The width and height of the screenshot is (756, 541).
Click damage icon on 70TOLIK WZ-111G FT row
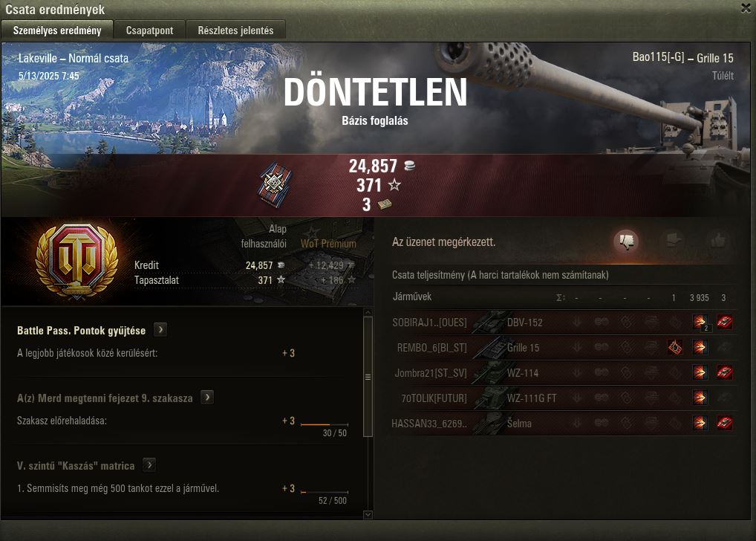coord(700,398)
